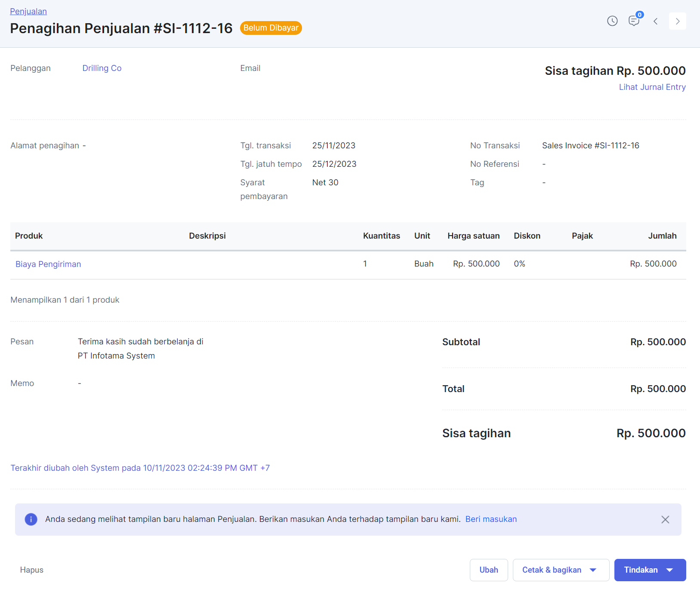Click the Terakhir diubah oleh System link
This screenshot has height=595, width=700.
pos(140,468)
